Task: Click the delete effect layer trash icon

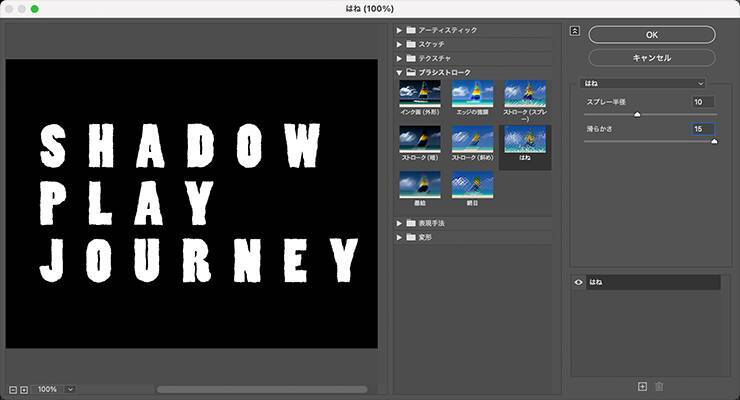Action: point(659,386)
